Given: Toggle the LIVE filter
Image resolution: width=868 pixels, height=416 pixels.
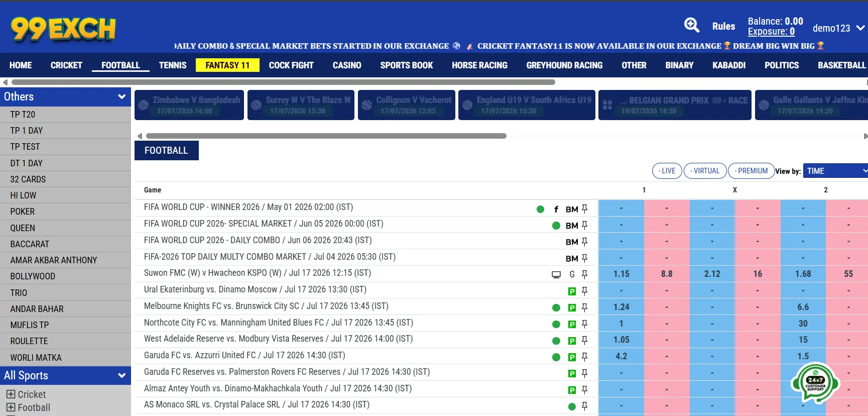Looking at the screenshot, I should tap(667, 171).
